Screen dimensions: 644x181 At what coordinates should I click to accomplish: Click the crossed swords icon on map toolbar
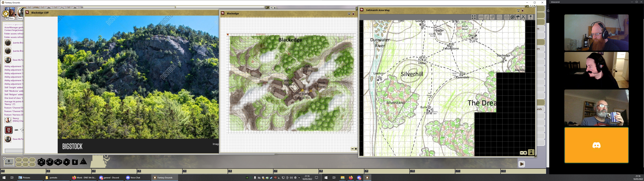click(523, 17)
